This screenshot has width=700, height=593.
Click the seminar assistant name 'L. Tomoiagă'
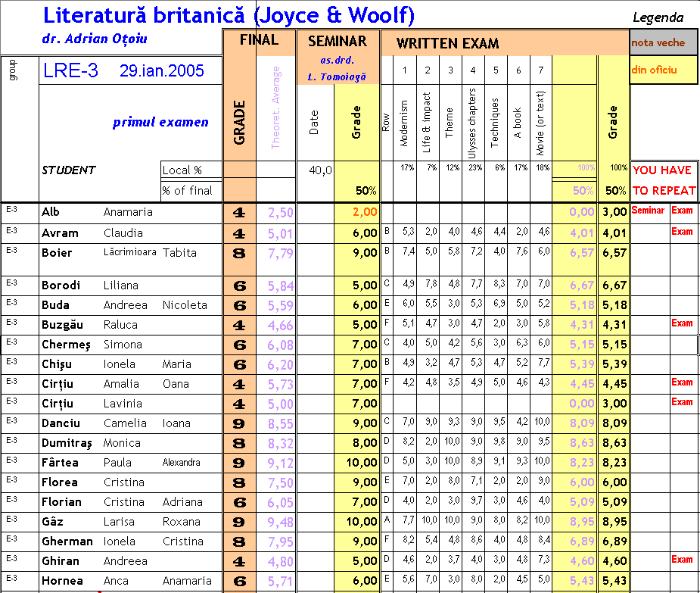pos(337,76)
